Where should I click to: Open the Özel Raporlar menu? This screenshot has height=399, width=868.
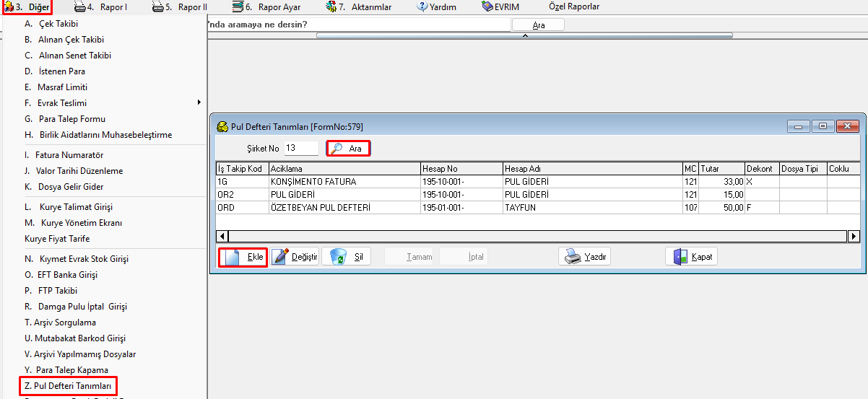(574, 7)
